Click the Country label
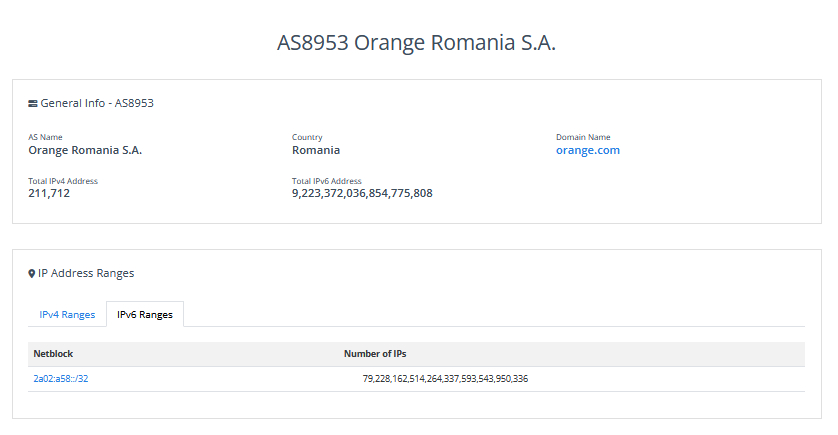 coord(307,137)
